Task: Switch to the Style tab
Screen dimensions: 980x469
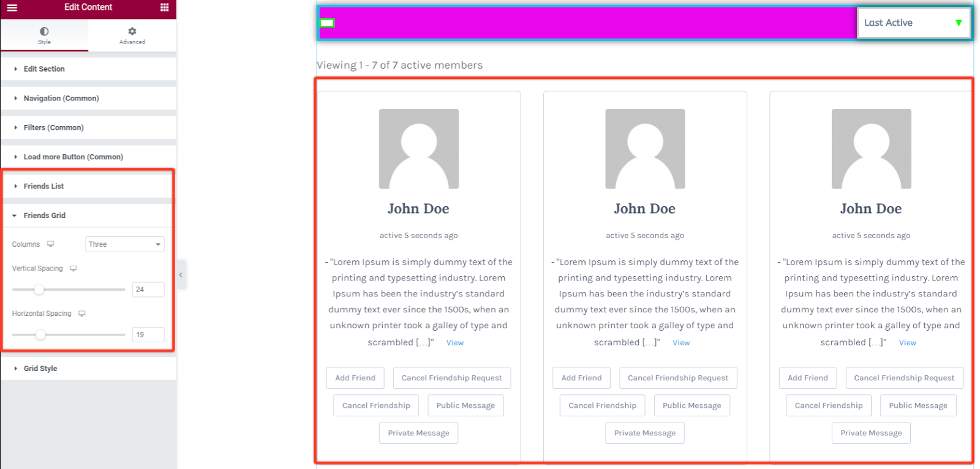Action: tap(44, 35)
